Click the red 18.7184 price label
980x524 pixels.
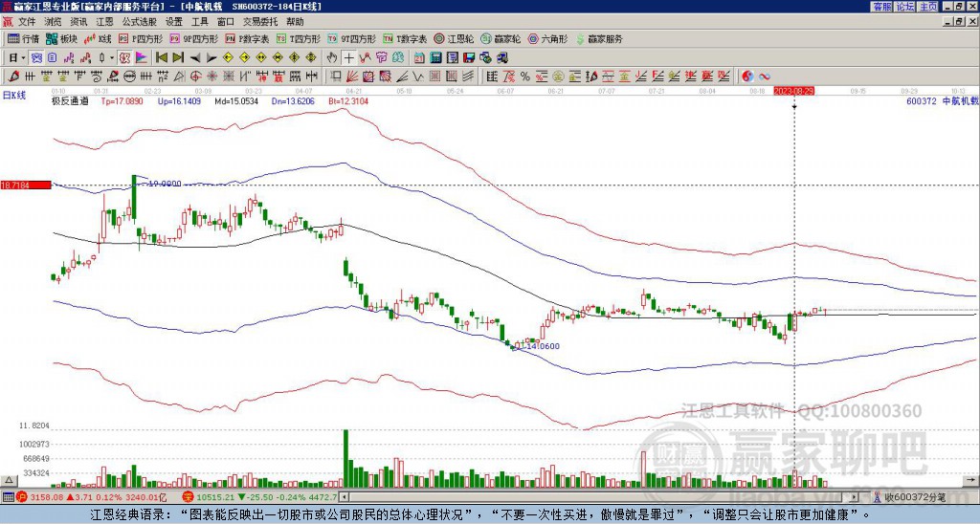(26, 185)
